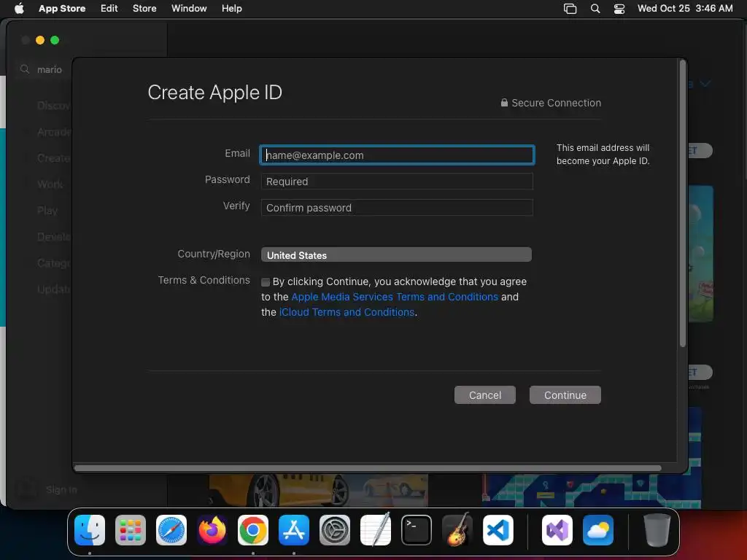Open the App Store menu
Screen dimensions: 747x560
(x=62, y=8)
